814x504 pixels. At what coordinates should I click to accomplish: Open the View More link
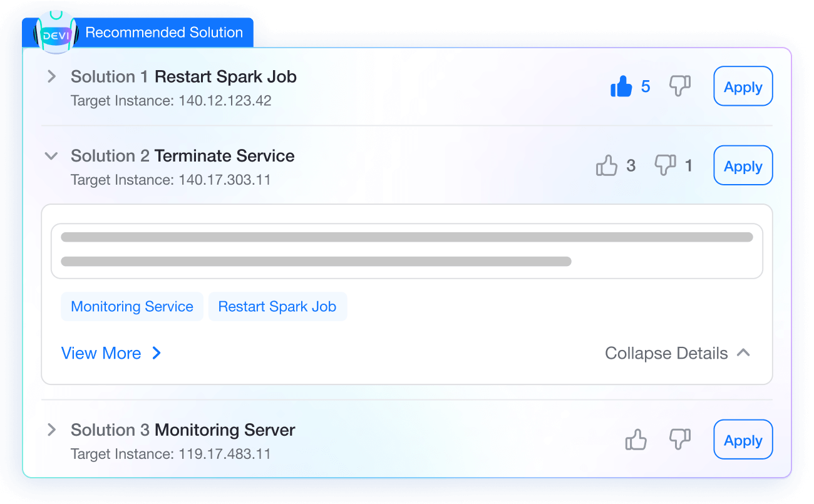pyautogui.click(x=111, y=353)
